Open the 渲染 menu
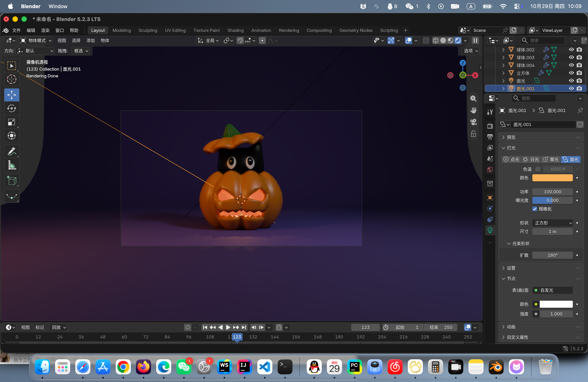Screen dimensions: 588x382 pyautogui.click(x=45, y=30)
